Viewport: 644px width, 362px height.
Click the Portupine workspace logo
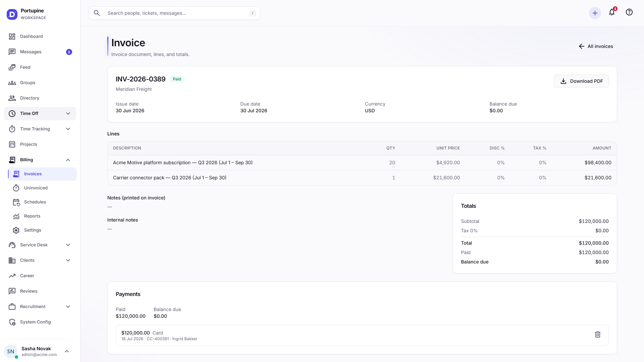click(x=12, y=14)
